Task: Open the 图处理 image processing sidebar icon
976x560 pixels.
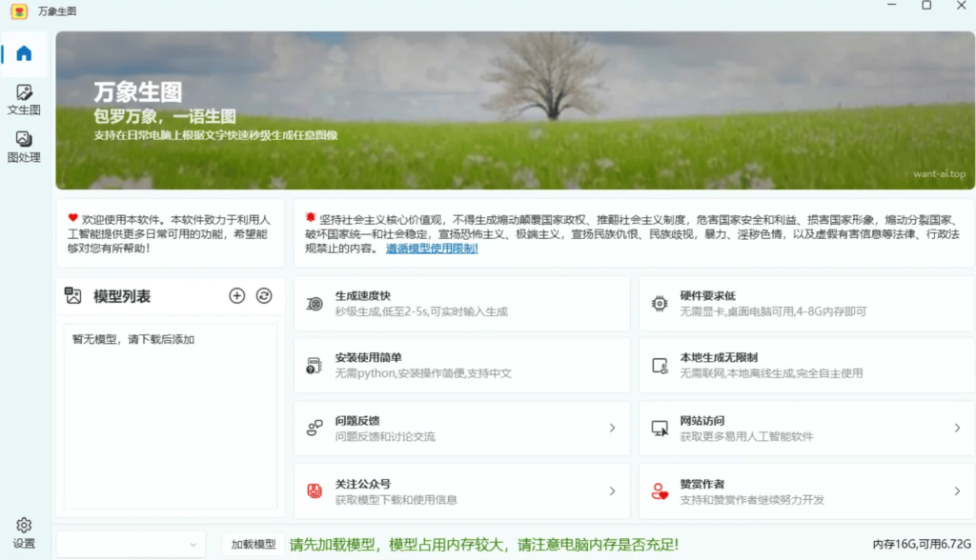Action: click(x=24, y=140)
